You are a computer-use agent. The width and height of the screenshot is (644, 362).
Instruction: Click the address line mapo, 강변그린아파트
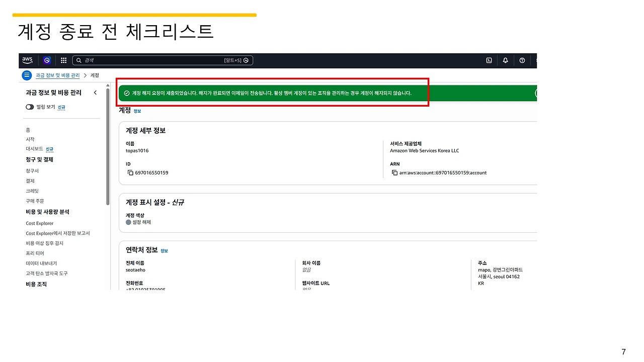pyautogui.click(x=500, y=269)
